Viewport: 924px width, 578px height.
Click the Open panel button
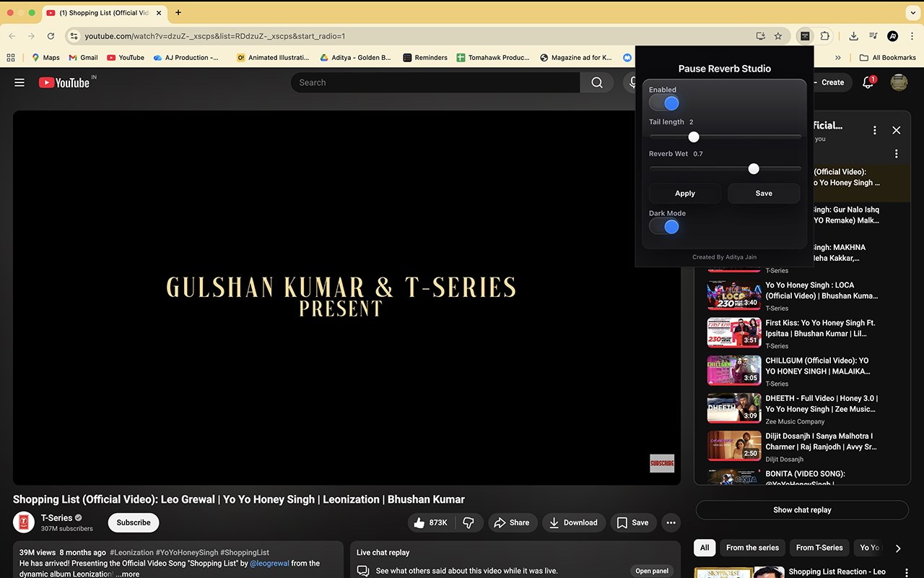point(652,571)
